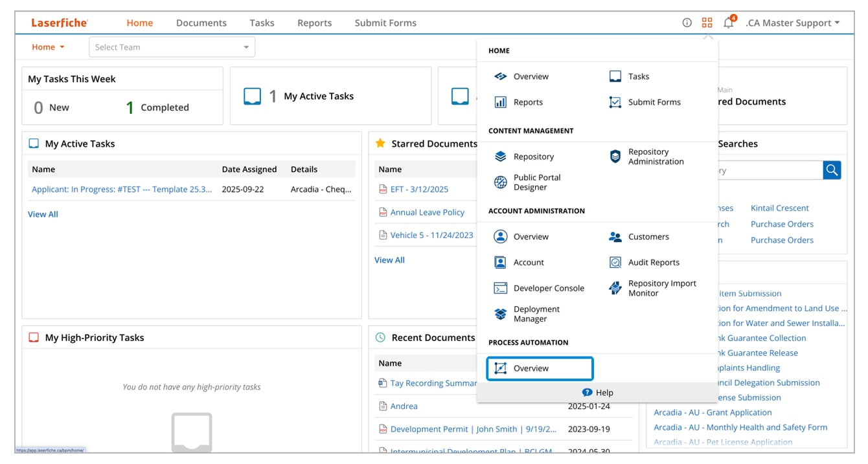Click the Submit Forms icon in menu
The width and height of the screenshot is (868, 464).
pos(615,102)
